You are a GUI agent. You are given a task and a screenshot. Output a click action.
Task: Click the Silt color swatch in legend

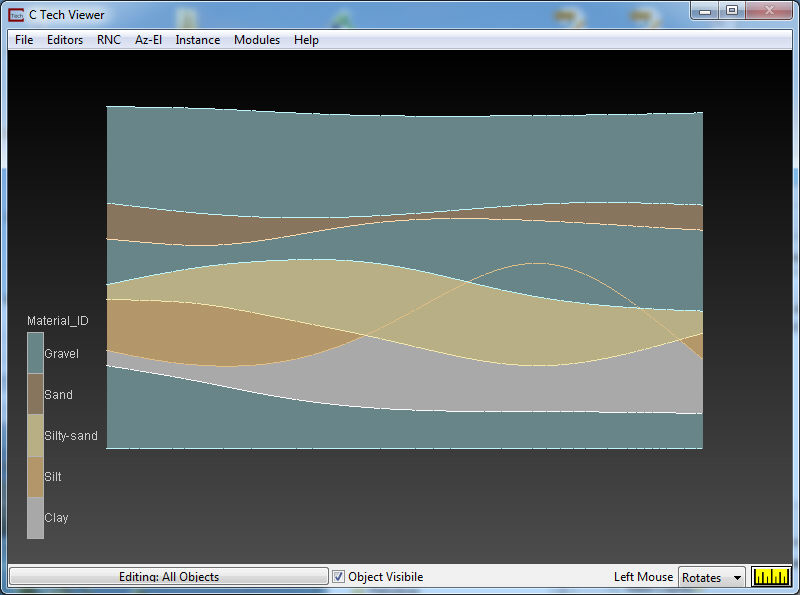35,477
